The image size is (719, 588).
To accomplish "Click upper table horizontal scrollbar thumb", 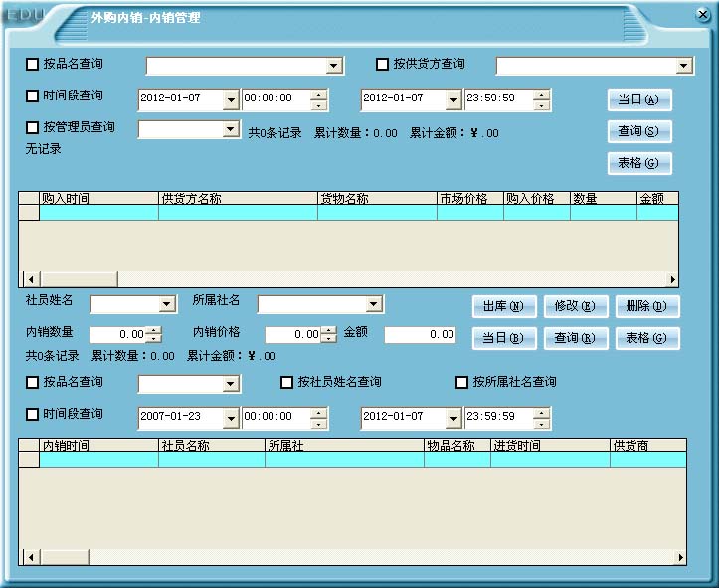I will click(x=79, y=279).
